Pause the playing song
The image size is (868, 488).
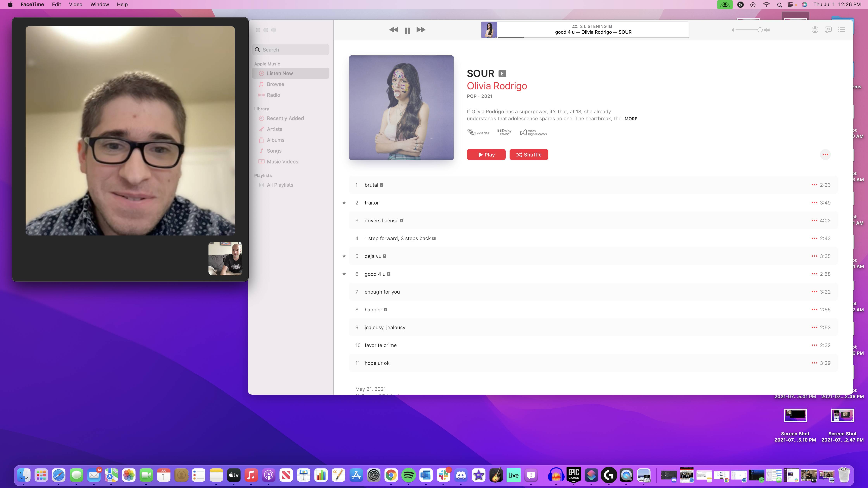(x=407, y=31)
